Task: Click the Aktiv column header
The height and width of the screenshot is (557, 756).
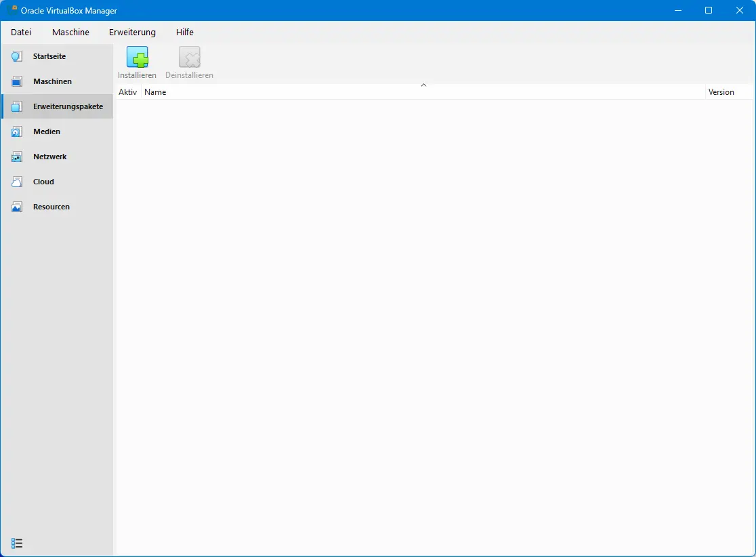Action: [x=127, y=92]
